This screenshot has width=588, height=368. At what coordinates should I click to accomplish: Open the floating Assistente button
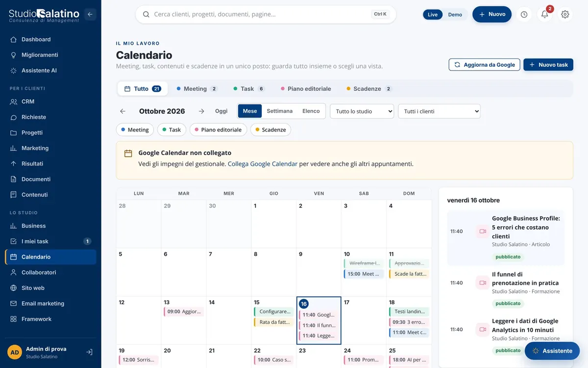point(552,351)
